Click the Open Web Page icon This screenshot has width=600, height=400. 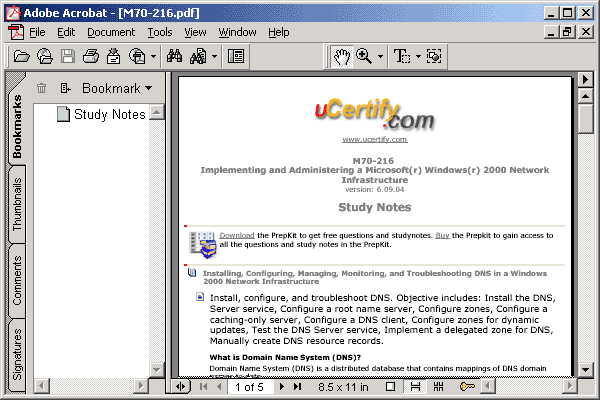pyautogui.click(x=45, y=57)
